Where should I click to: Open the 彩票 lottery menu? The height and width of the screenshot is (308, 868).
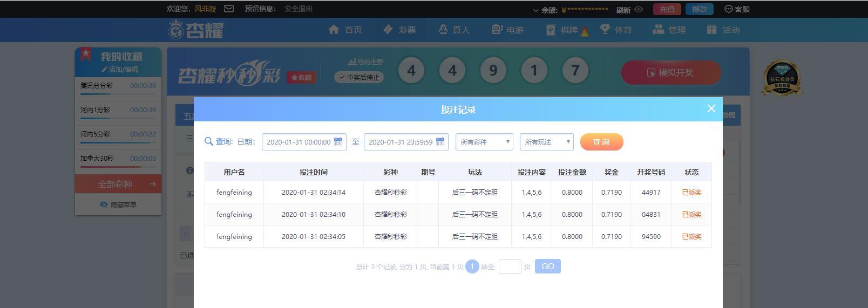pyautogui.click(x=399, y=30)
